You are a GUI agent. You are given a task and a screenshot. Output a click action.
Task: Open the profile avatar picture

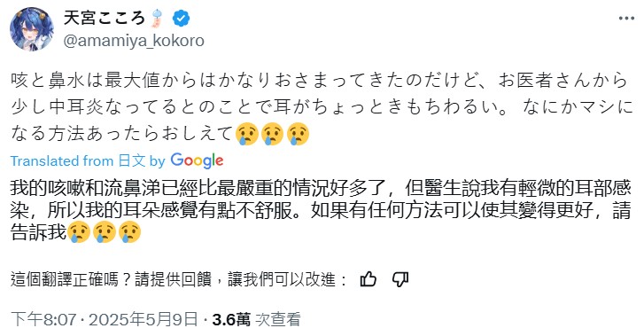[x=32, y=28]
